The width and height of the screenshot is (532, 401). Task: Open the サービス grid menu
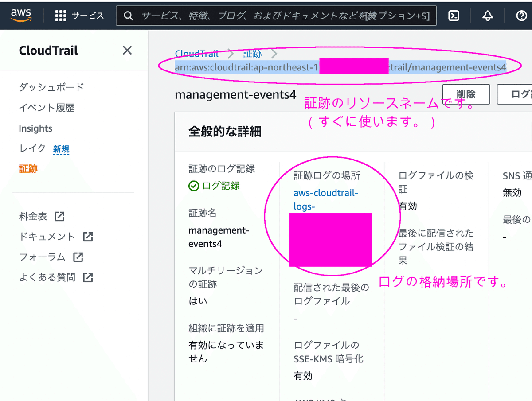pos(61,16)
